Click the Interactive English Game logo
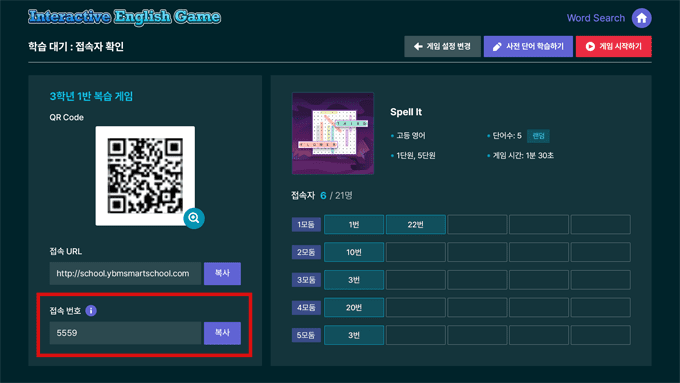 point(124,17)
